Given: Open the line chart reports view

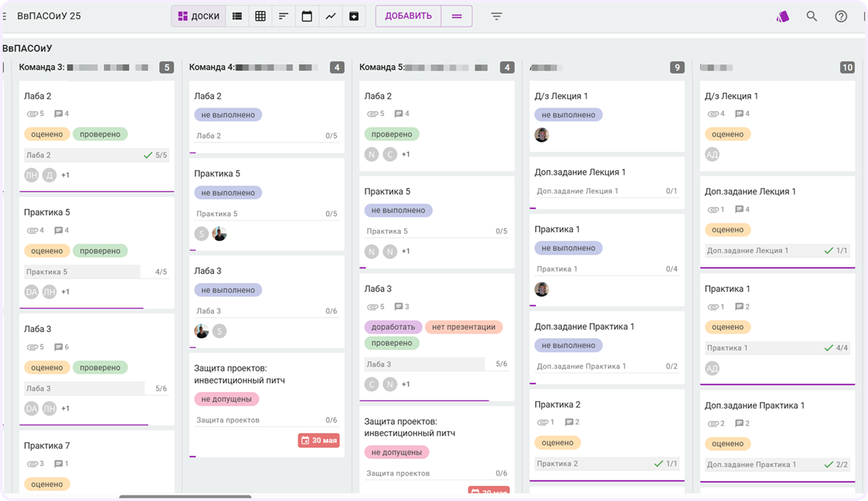Looking at the screenshot, I should (330, 16).
